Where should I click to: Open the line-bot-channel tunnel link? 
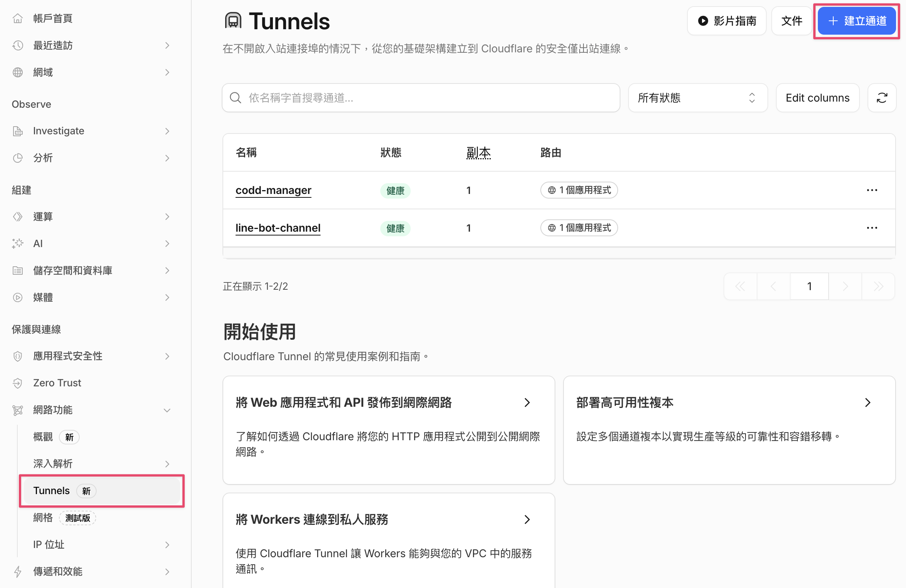pos(278,228)
